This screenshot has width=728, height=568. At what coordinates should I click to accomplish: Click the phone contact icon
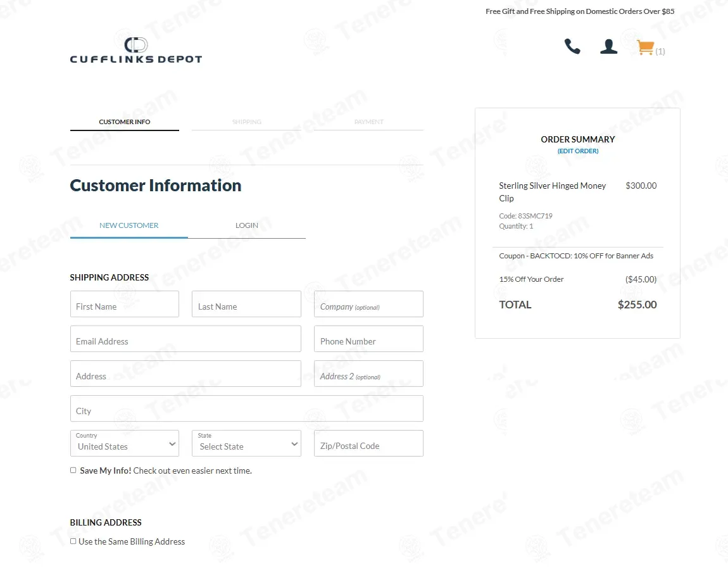(x=572, y=46)
